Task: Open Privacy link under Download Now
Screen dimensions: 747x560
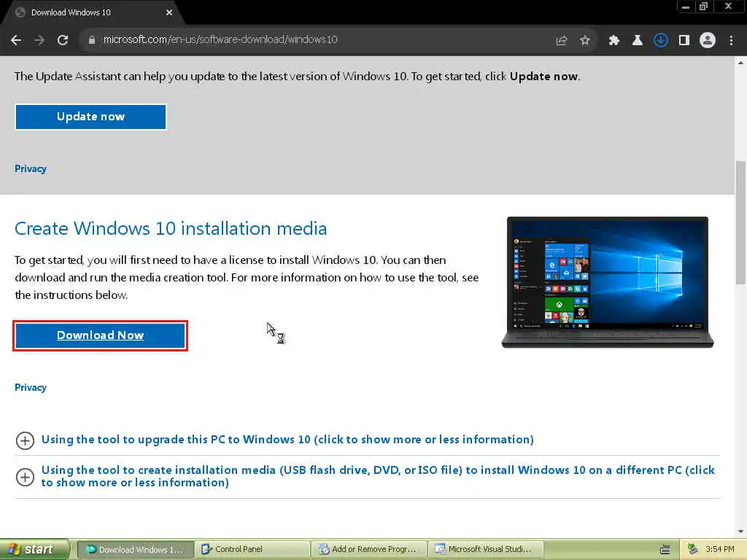Action: 31,387
